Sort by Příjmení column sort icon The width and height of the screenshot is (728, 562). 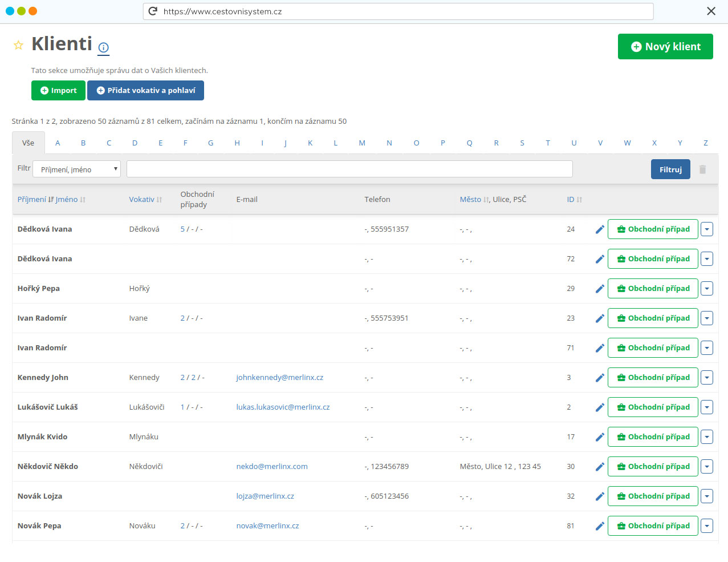[51, 200]
